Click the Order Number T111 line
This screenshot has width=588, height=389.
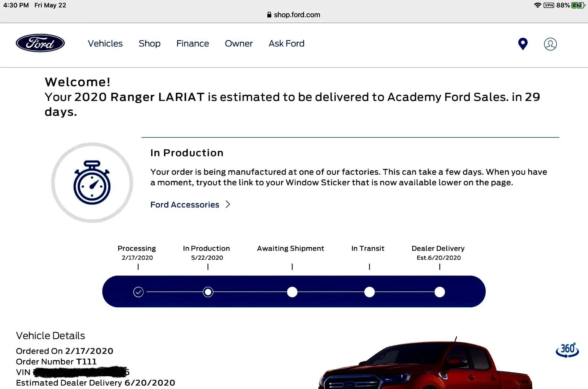pyautogui.click(x=56, y=361)
